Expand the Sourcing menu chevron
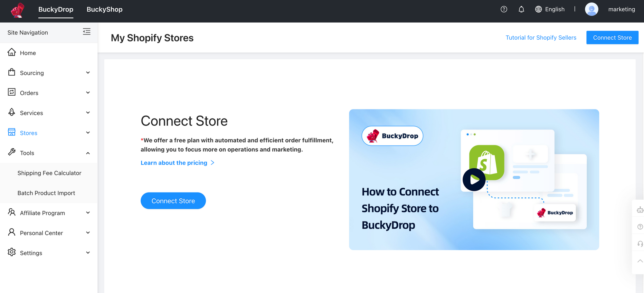 tap(88, 73)
